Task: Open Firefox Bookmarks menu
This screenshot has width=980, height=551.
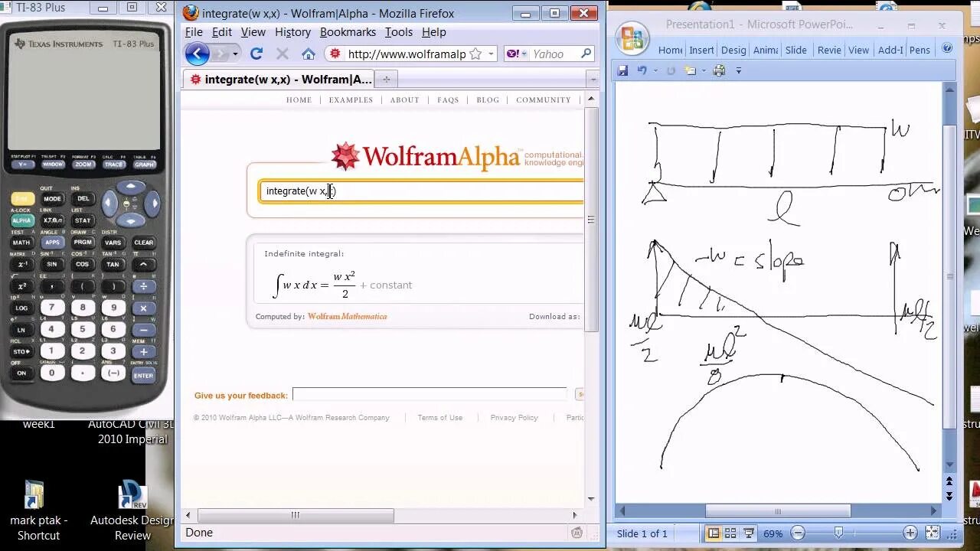Action: tap(348, 32)
